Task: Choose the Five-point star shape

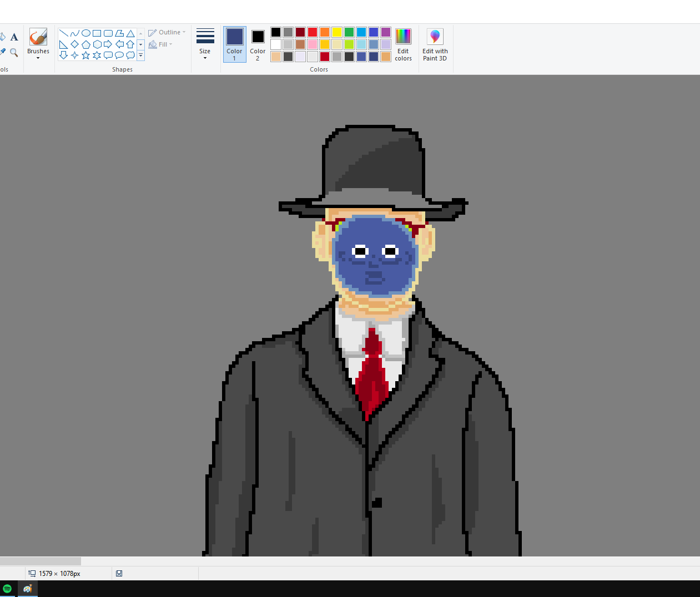Action: click(x=86, y=55)
